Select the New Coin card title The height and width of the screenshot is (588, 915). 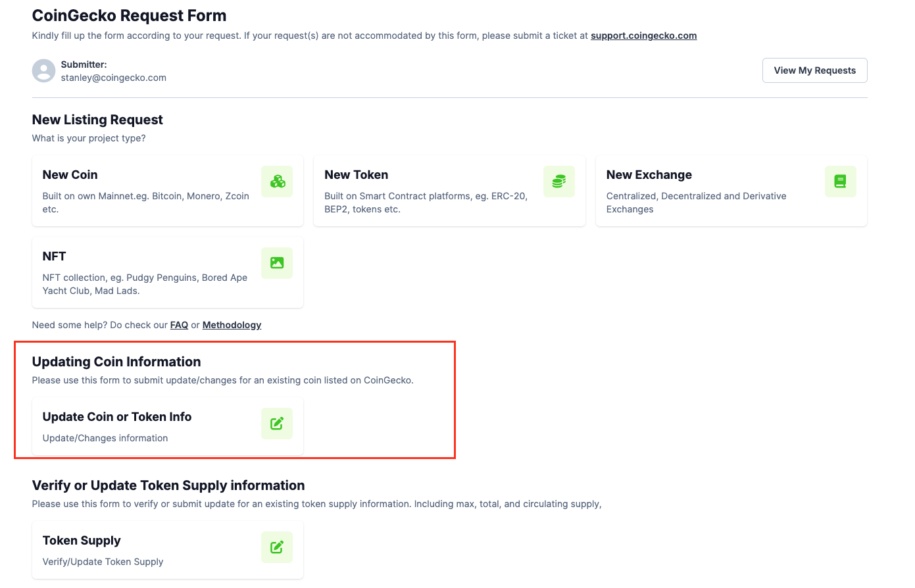(70, 175)
